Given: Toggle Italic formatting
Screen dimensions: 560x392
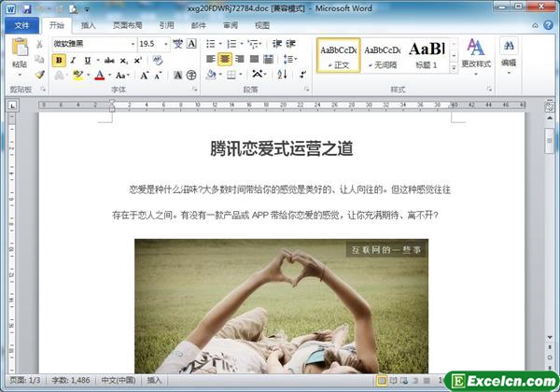Looking at the screenshot, I should click(73, 61).
